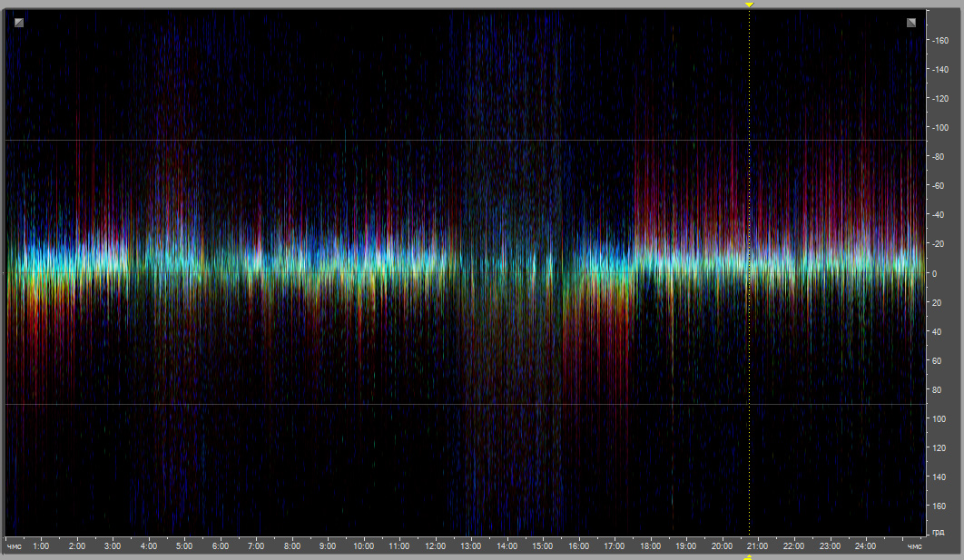
Task: Click 13:00 on the time ruler
Action: 470,546
